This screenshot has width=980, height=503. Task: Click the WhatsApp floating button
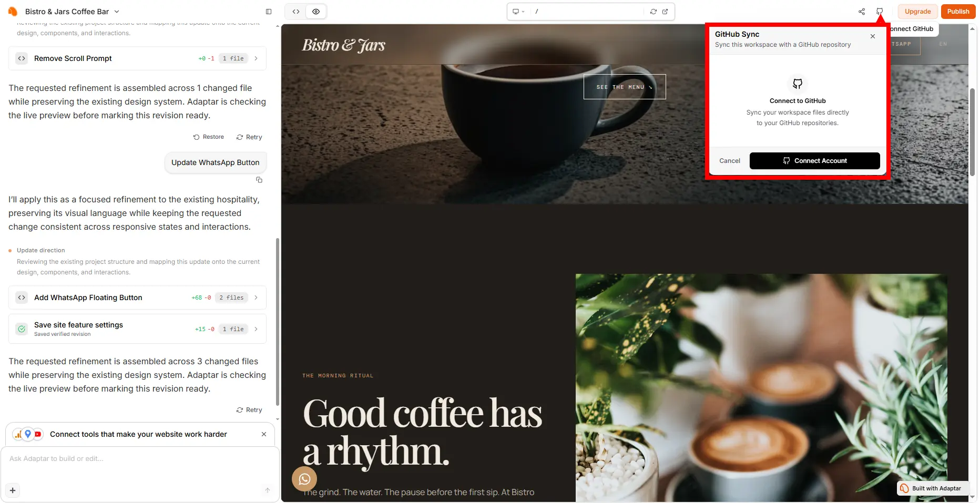tap(304, 479)
